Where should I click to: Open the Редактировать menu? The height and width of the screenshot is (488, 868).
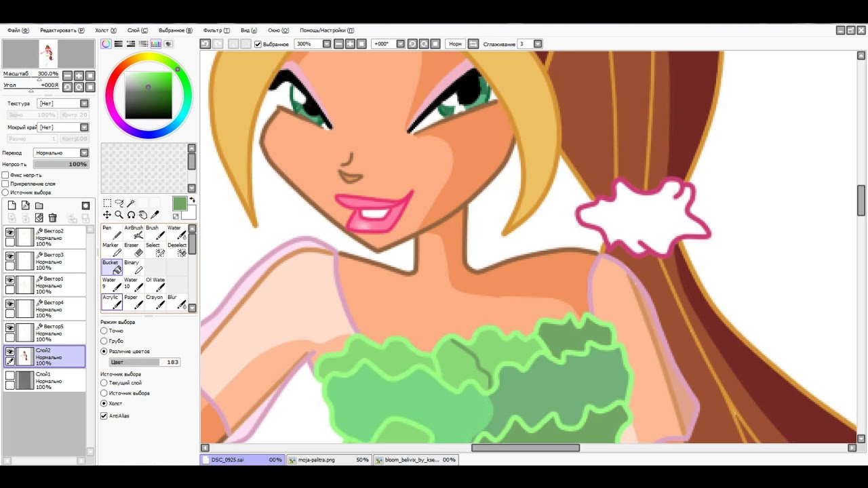[62, 30]
